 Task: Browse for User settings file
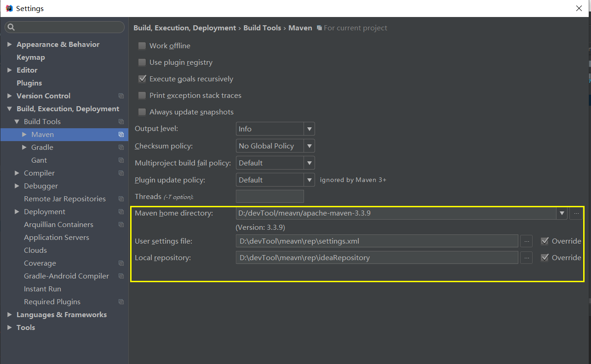point(527,241)
